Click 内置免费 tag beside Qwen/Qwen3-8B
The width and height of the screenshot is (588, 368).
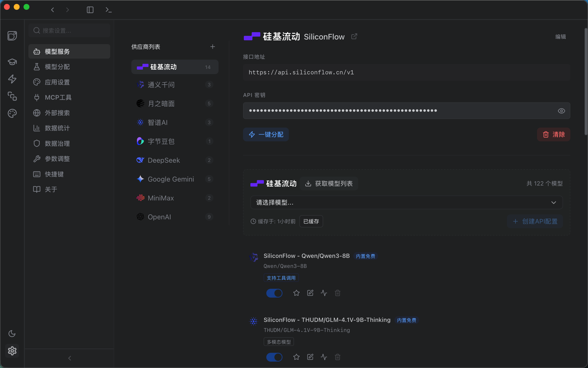pos(365,256)
